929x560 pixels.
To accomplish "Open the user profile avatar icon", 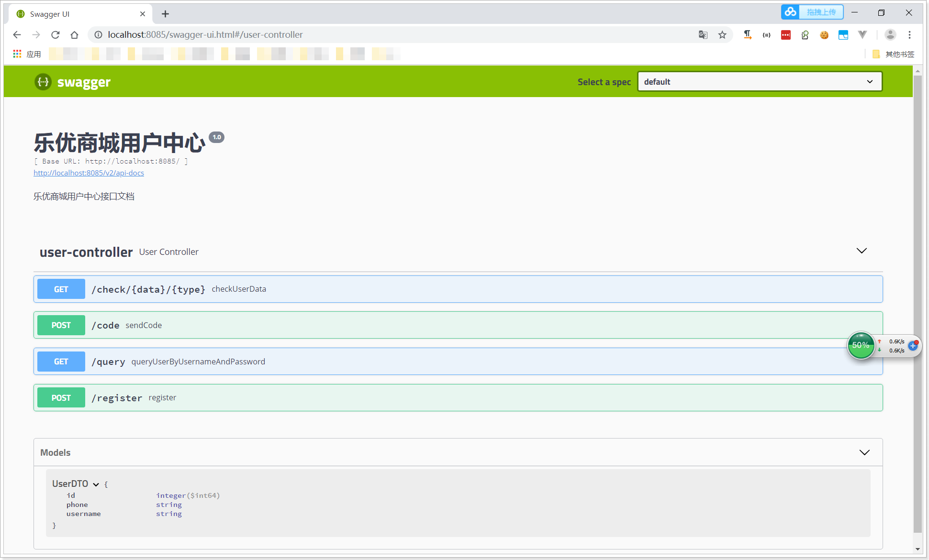I will 890,35.
